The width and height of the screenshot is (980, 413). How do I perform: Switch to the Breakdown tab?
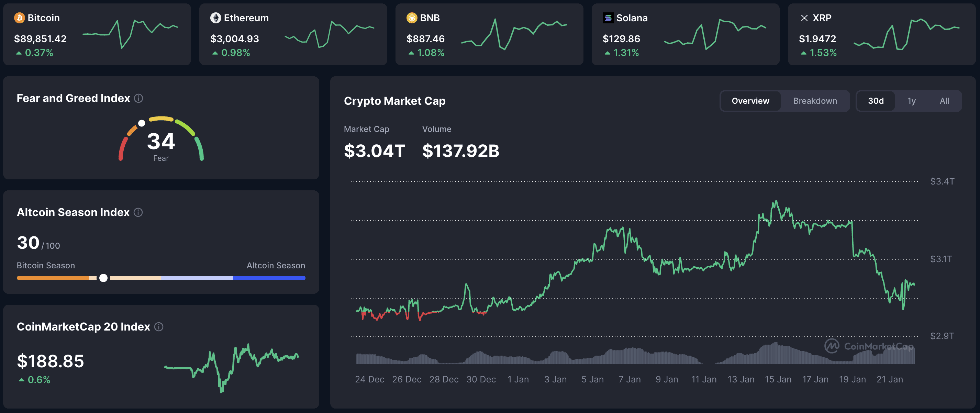pos(815,101)
